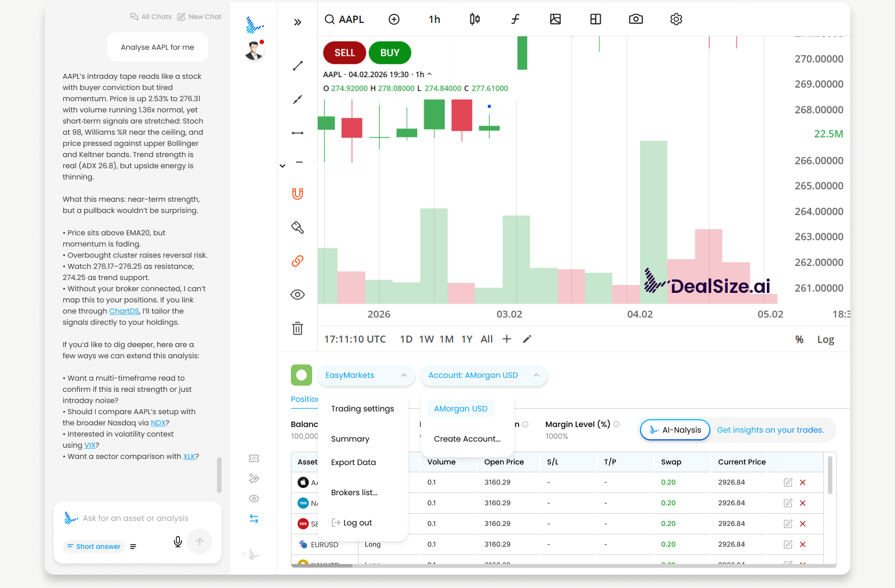Send the chat message arrow button

click(200, 542)
